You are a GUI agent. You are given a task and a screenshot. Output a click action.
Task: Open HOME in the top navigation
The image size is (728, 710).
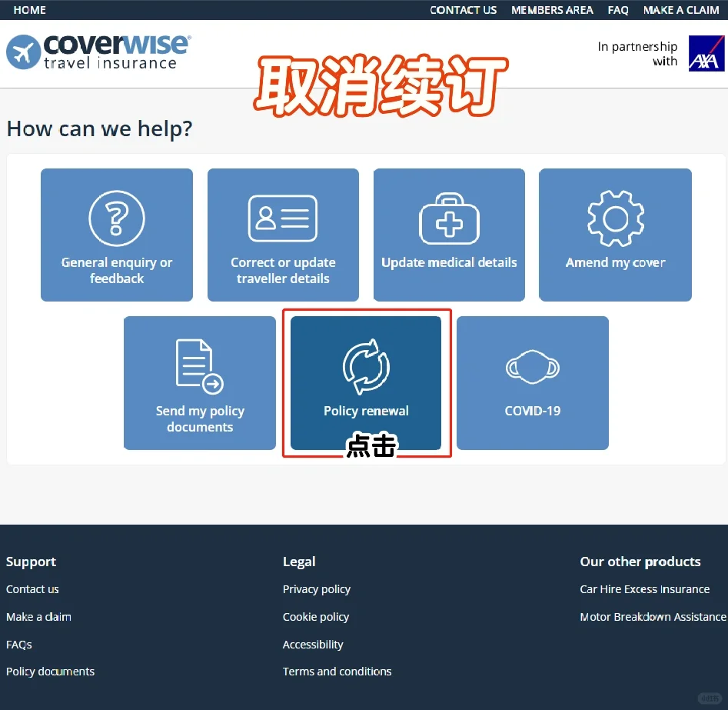click(x=30, y=10)
